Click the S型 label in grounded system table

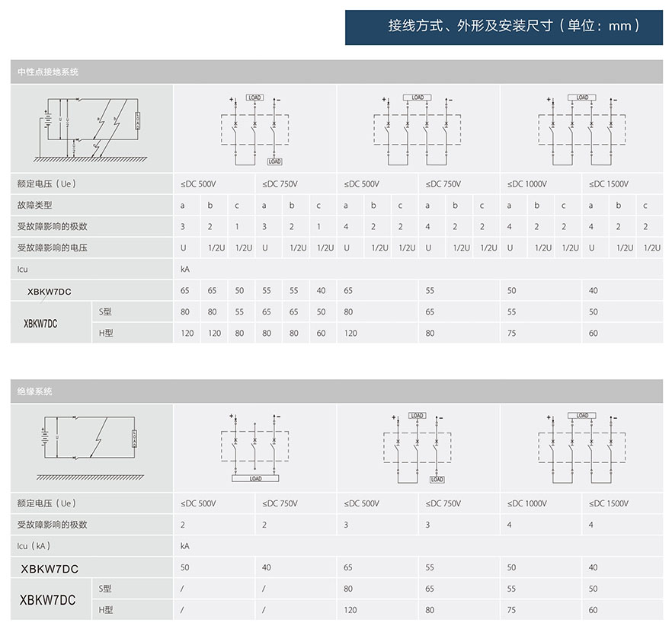click(x=105, y=311)
